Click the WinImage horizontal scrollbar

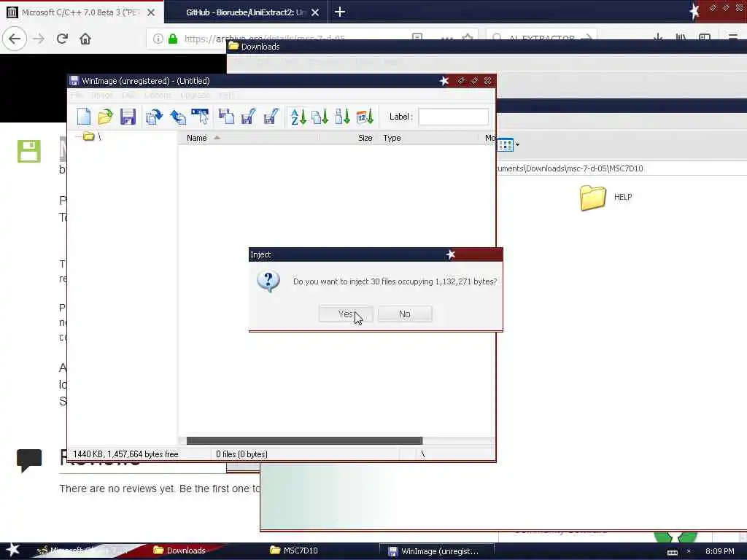(304, 440)
